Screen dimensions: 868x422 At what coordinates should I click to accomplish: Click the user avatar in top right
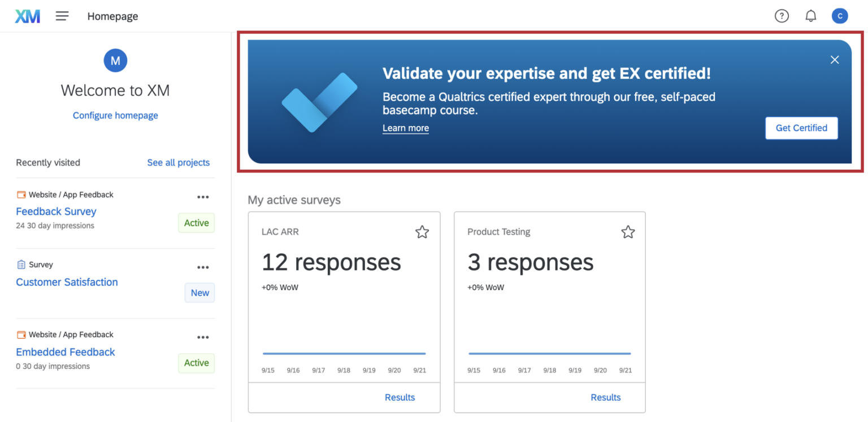coord(840,16)
